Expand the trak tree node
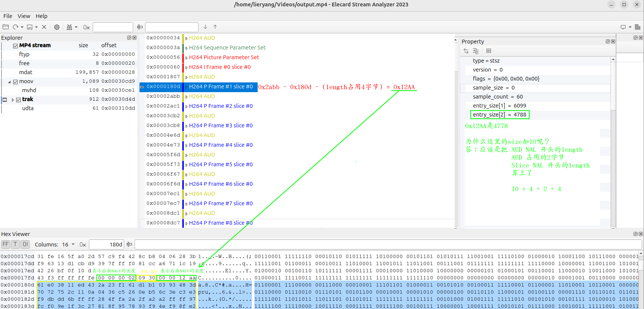 click(13, 100)
